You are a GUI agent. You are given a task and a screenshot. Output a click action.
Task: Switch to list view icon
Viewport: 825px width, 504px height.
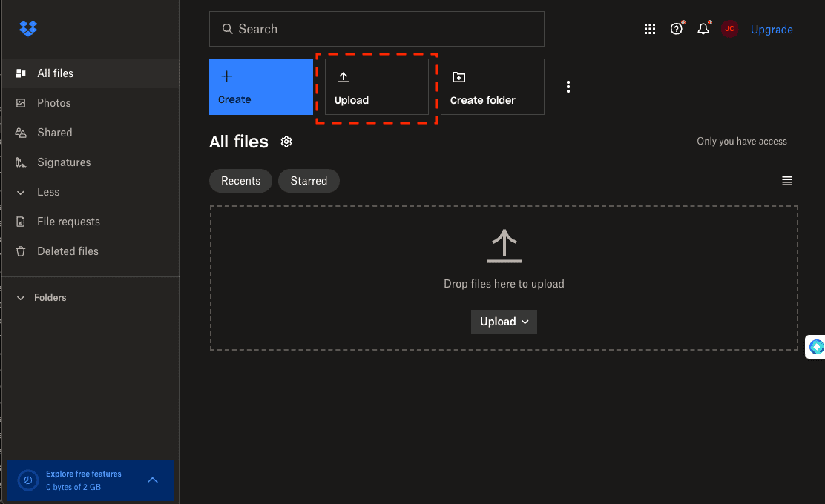787,181
